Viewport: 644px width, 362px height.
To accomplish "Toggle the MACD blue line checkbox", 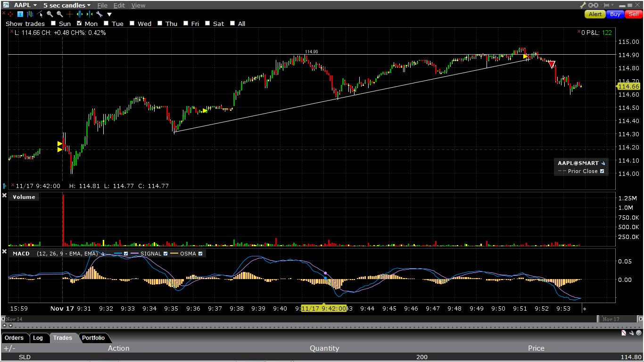I will (126, 254).
